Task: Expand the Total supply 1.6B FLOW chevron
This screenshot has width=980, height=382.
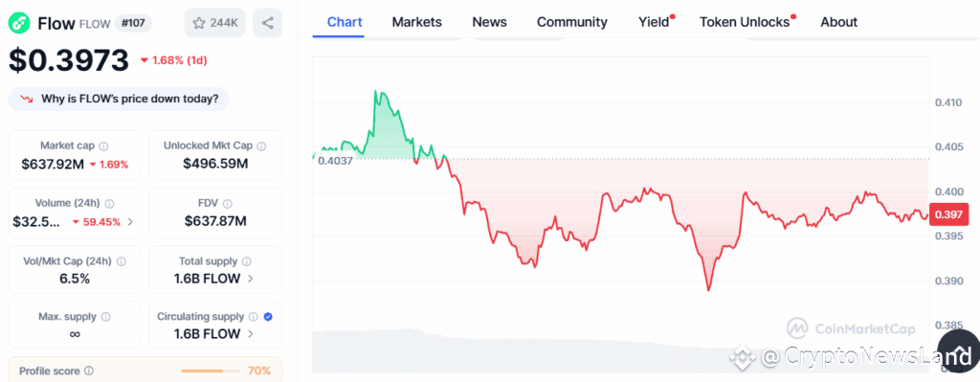Action: [251, 279]
